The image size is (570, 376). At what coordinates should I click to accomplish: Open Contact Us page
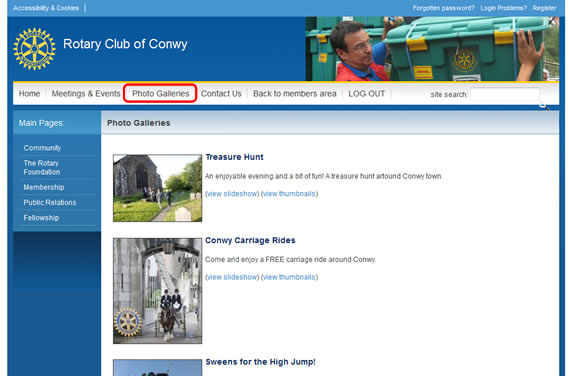pos(221,94)
